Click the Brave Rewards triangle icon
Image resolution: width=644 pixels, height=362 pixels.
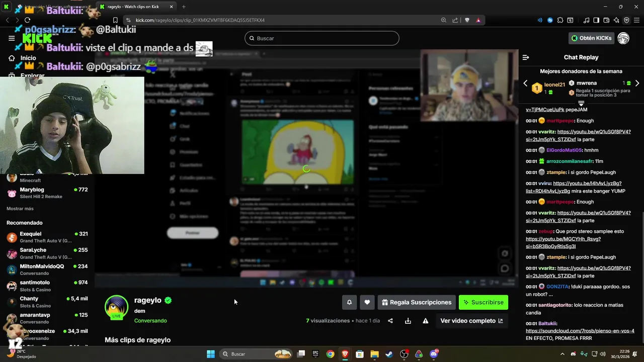point(478,20)
